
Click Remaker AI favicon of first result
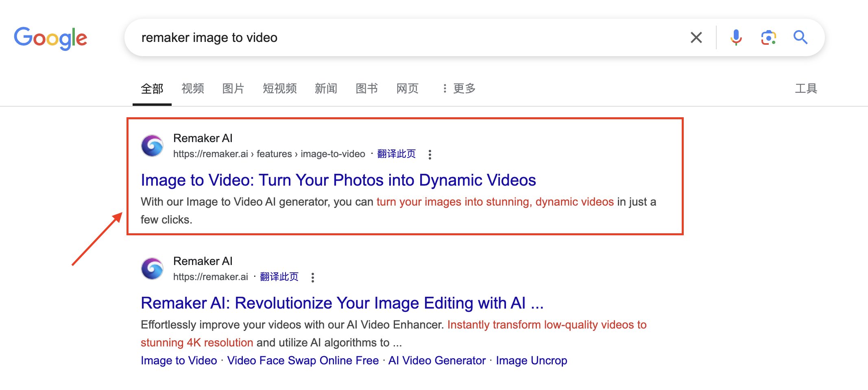click(x=152, y=146)
